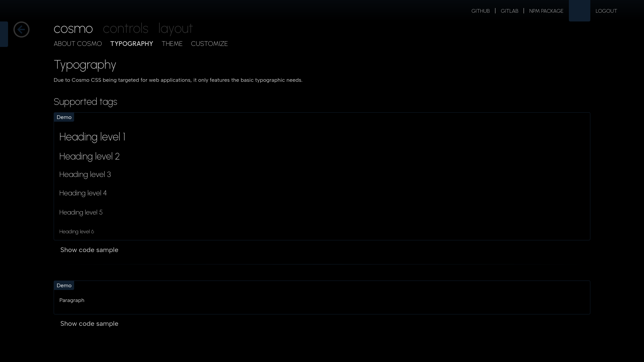Click the Heading level 4 text
This screenshot has width=644, height=362.
[x=83, y=193]
